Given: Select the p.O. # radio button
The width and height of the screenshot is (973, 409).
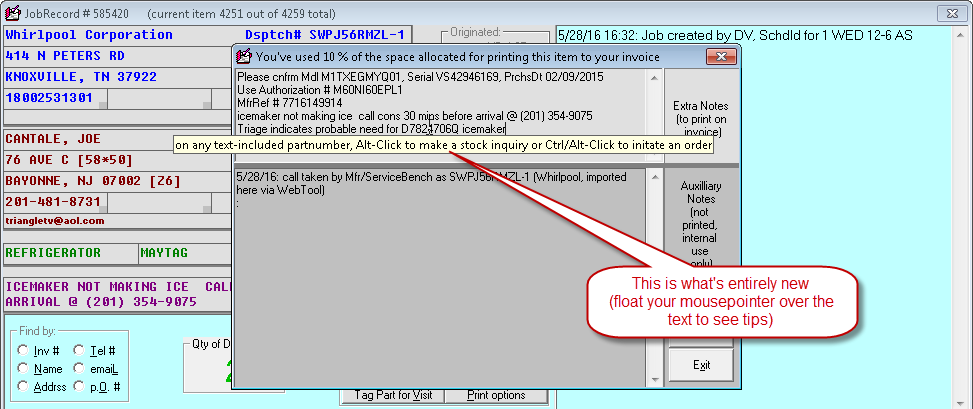Looking at the screenshot, I should click(79, 386).
